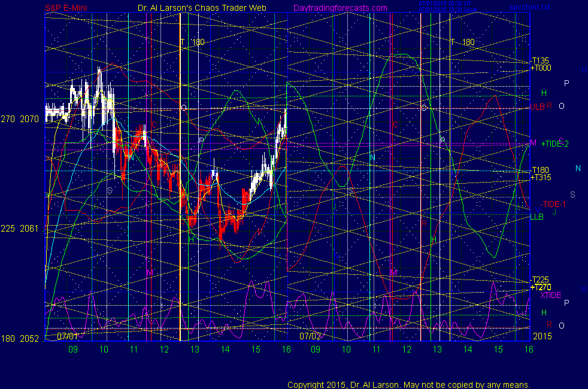Click hour 11 label of the 07/02 session
The height and width of the screenshot is (389, 588).
tap(377, 350)
